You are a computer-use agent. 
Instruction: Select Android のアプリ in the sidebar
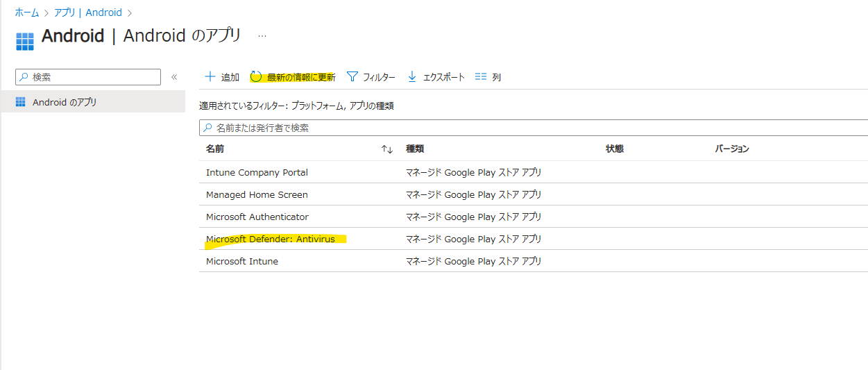point(93,102)
